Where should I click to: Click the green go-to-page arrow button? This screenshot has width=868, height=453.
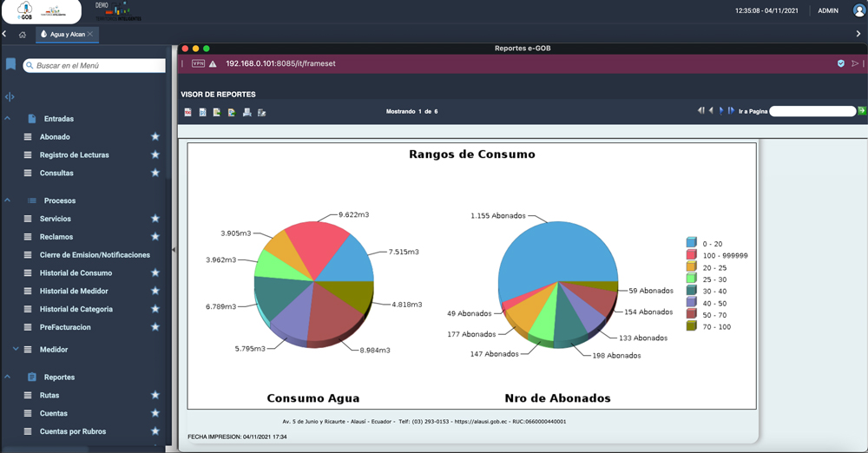[x=862, y=111]
